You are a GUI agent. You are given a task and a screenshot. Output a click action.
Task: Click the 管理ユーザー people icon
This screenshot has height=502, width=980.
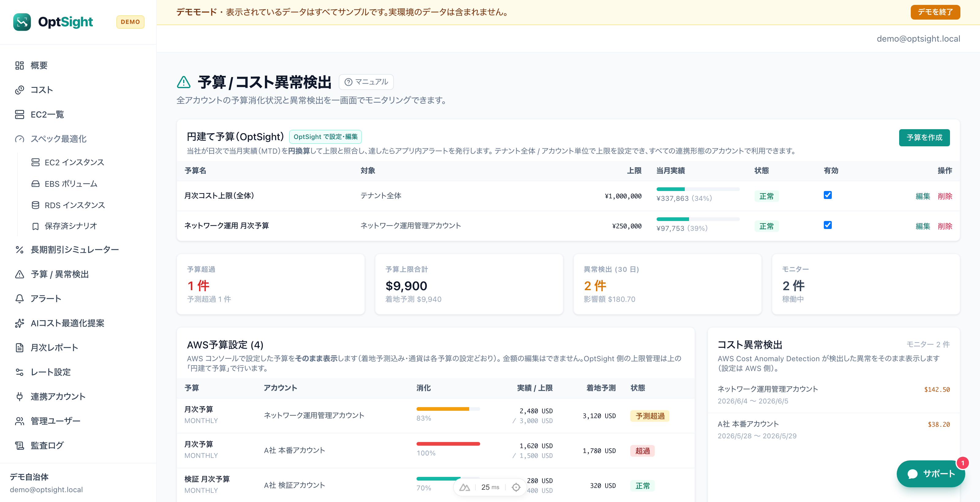click(19, 421)
